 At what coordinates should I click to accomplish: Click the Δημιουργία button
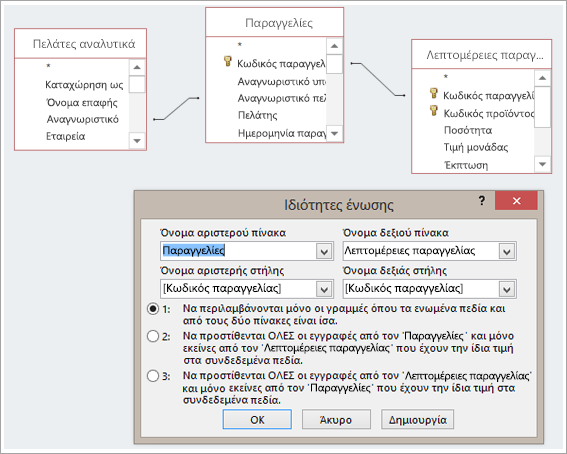[417, 420]
